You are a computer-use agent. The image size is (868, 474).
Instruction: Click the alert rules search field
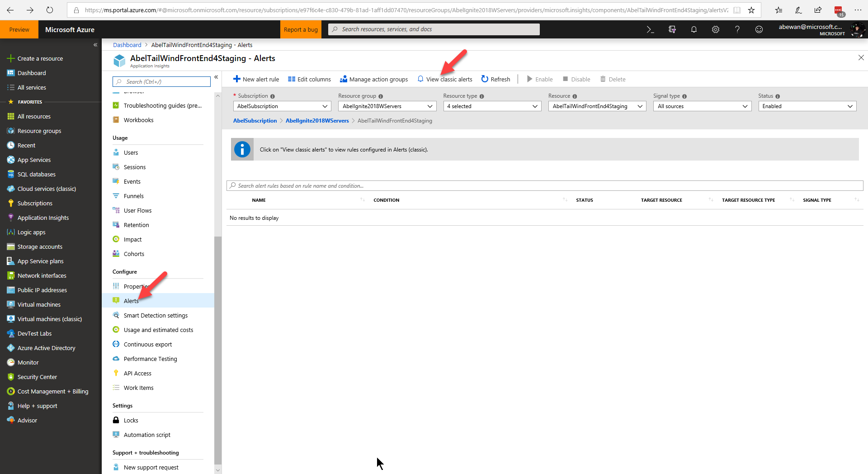tap(545, 186)
